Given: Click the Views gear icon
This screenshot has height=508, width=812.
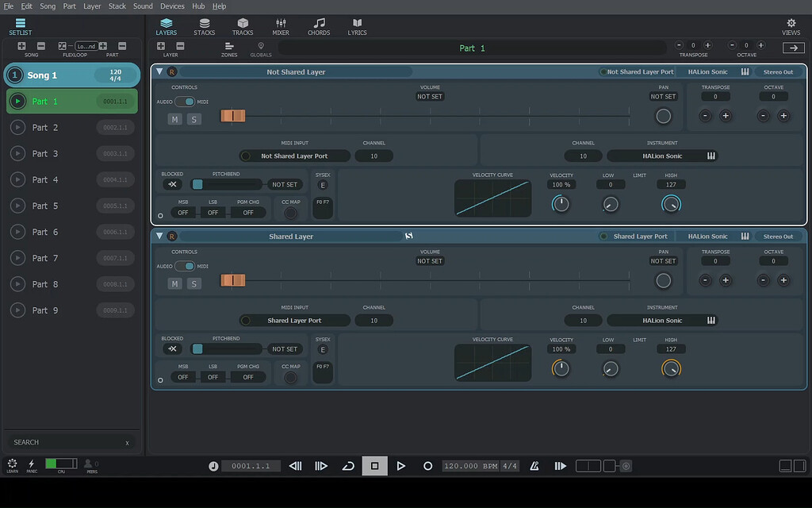Looking at the screenshot, I should [791, 24].
